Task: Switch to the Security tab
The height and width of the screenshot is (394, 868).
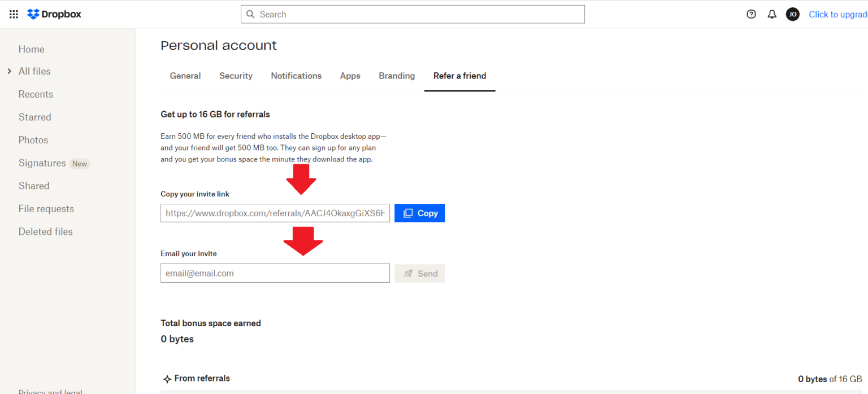Action: 236,76
